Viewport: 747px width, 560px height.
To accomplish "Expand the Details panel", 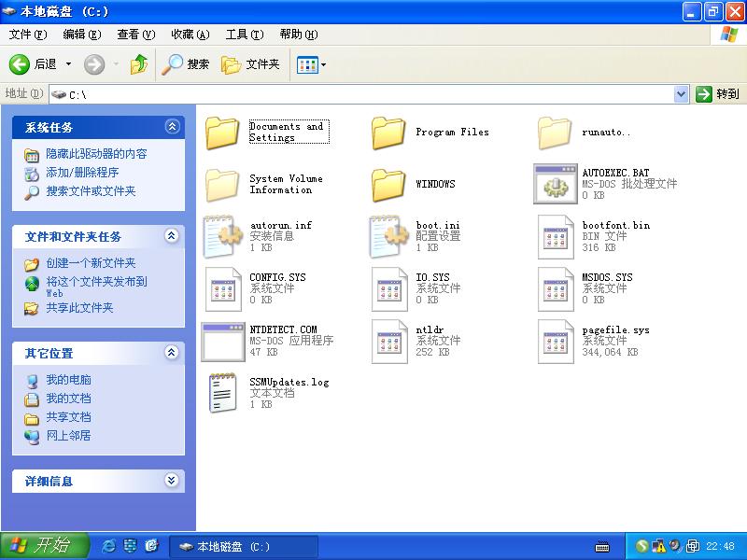I will click(x=172, y=481).
